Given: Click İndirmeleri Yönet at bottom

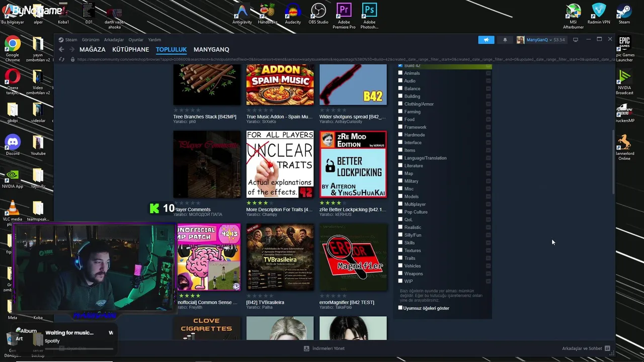Looking at the screenshot, I should click(325, 348).
